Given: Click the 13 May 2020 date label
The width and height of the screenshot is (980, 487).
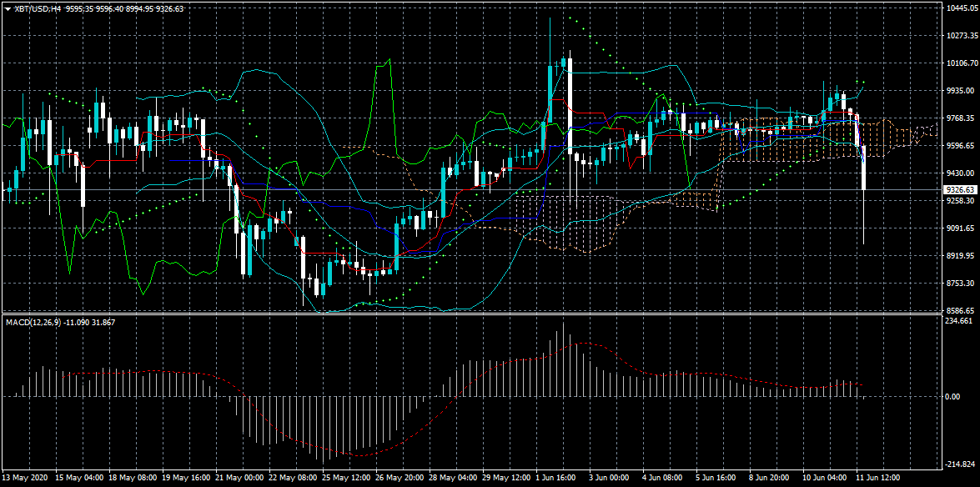Looking at the screenshot, I should click(26, 479).
